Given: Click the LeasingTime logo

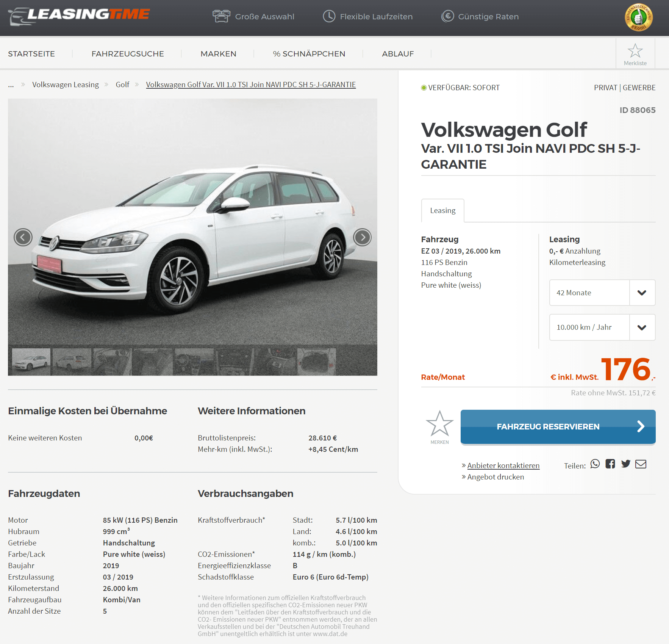Looking at the screenshot, I should [x=79, y=16].
